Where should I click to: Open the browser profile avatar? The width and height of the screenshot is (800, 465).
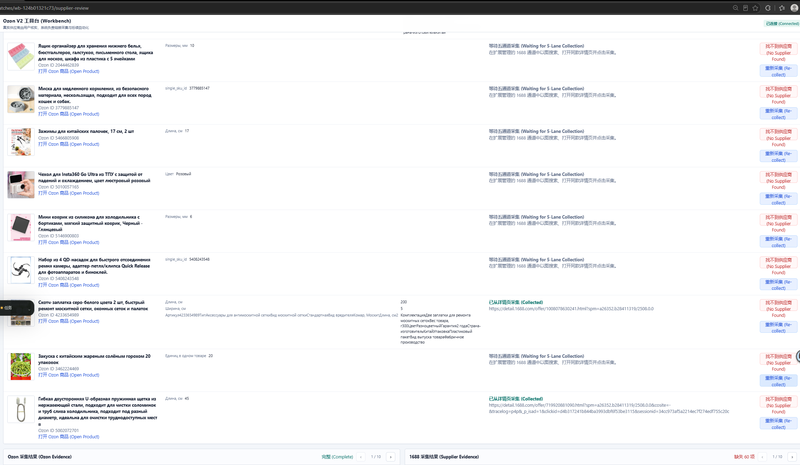point(794,8)
